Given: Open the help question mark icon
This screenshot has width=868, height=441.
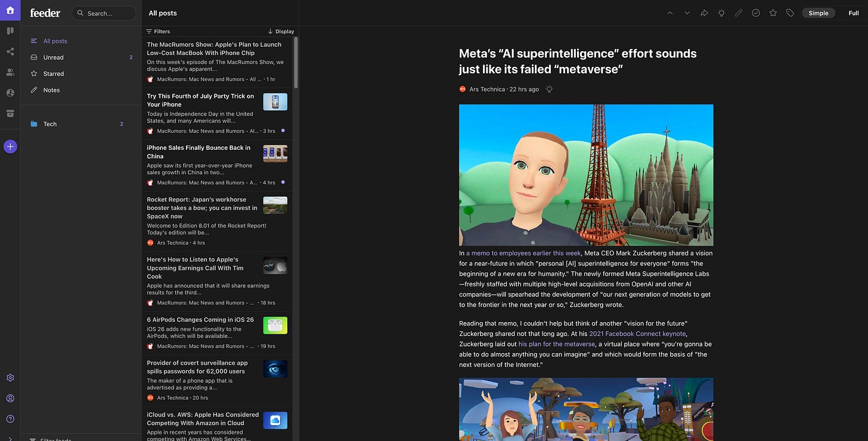Looking at the screenshot, I should 10,419.
